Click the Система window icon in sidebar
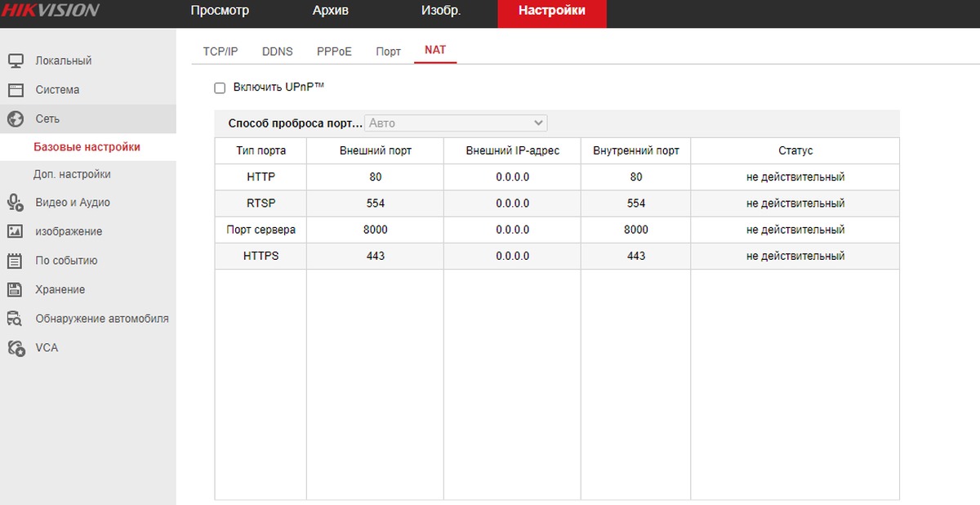The width and height of the screenshot is (980, 505). 16,90
